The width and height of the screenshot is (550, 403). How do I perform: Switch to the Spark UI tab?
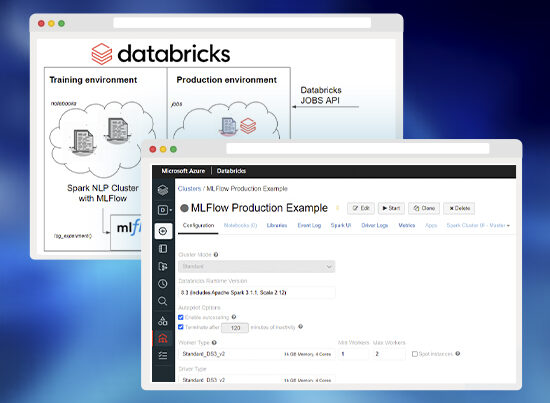341,225
